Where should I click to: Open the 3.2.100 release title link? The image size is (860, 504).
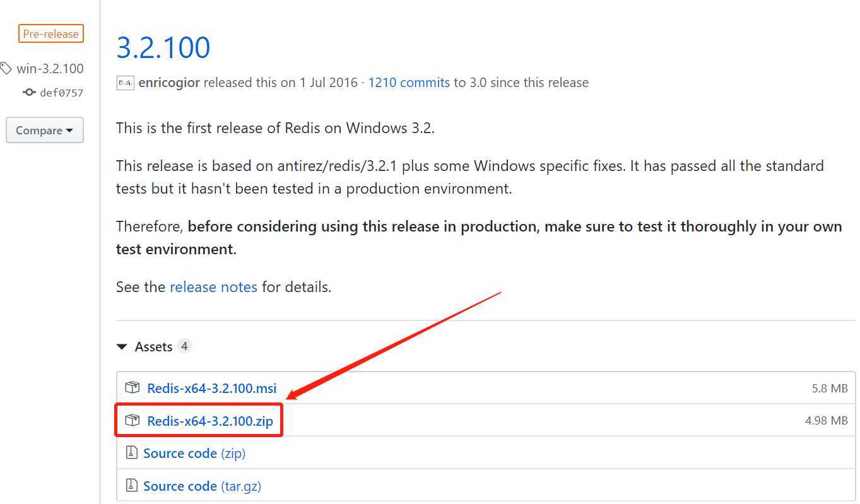coord(163,48)
